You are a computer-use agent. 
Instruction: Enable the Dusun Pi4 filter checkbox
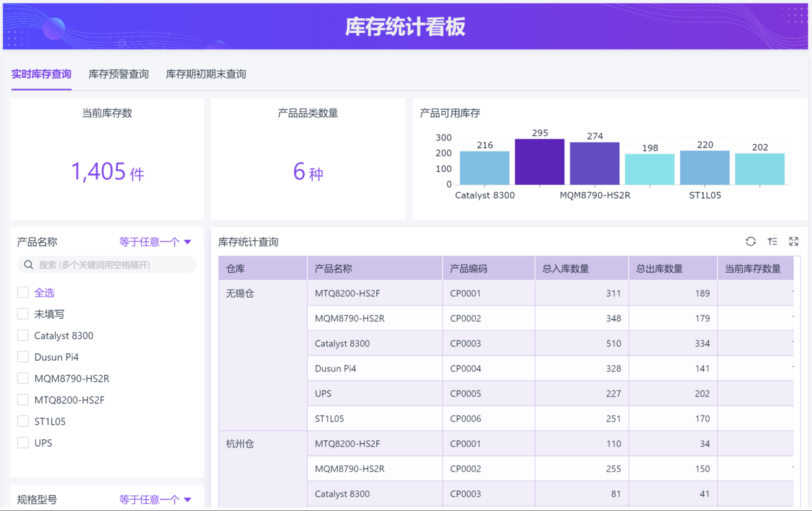(23, 357)
